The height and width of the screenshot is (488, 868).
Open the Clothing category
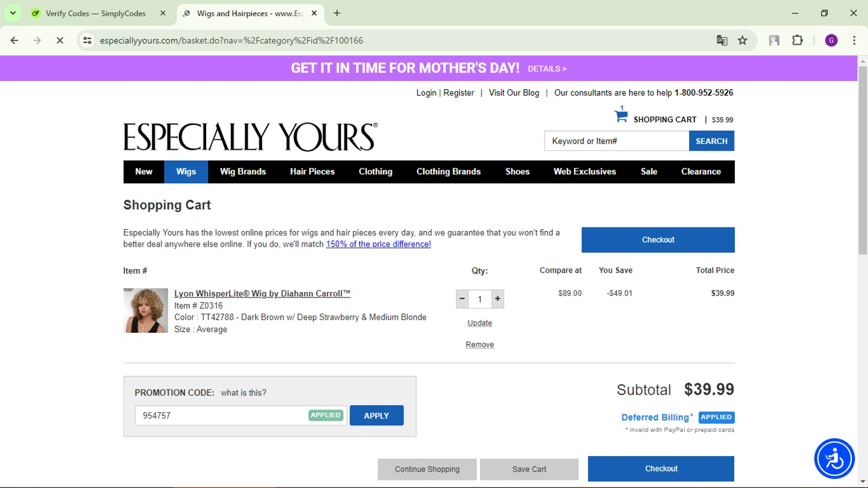coord(376,172)
